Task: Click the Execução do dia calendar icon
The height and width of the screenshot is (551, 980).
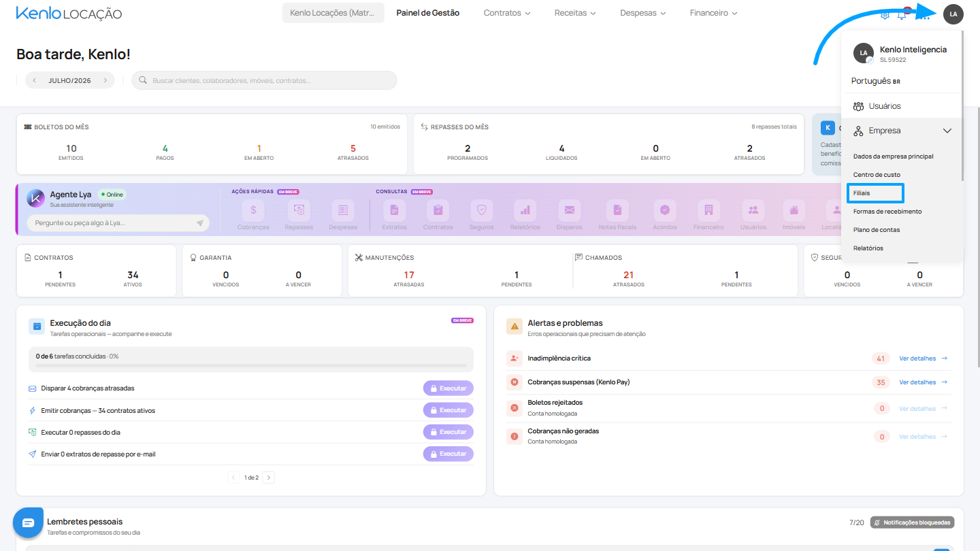Action: [37, 327]
